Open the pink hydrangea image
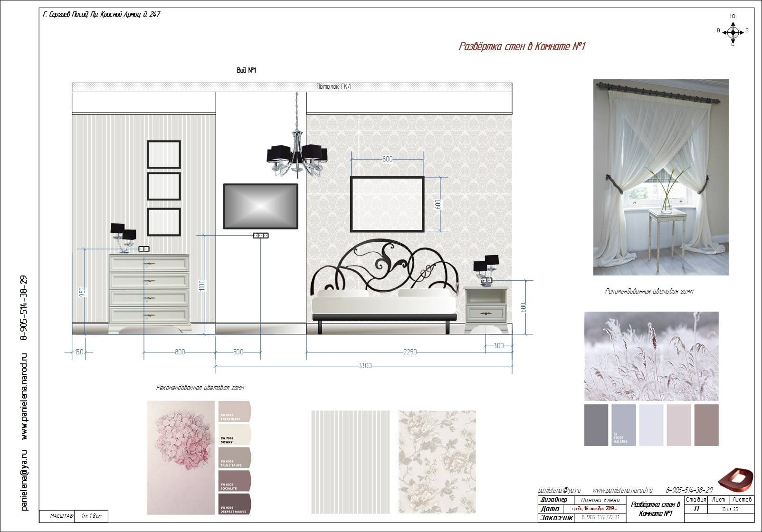 pos(181,457)
